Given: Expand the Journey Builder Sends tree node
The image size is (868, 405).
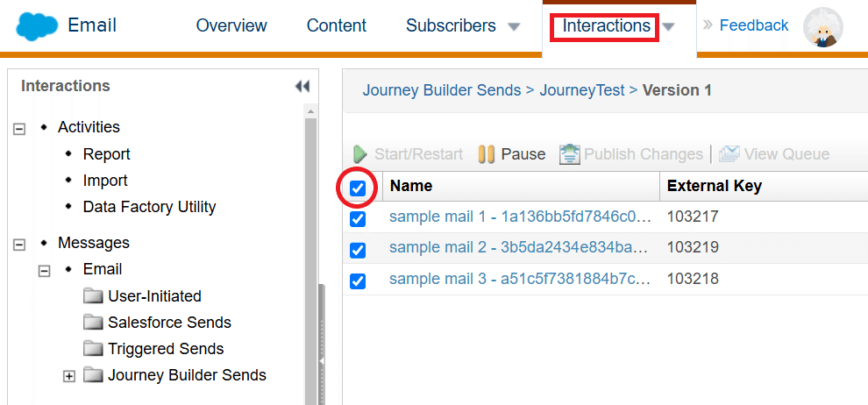Looking at the screenshot, I should pyautogui.click(x=68, y=376).
